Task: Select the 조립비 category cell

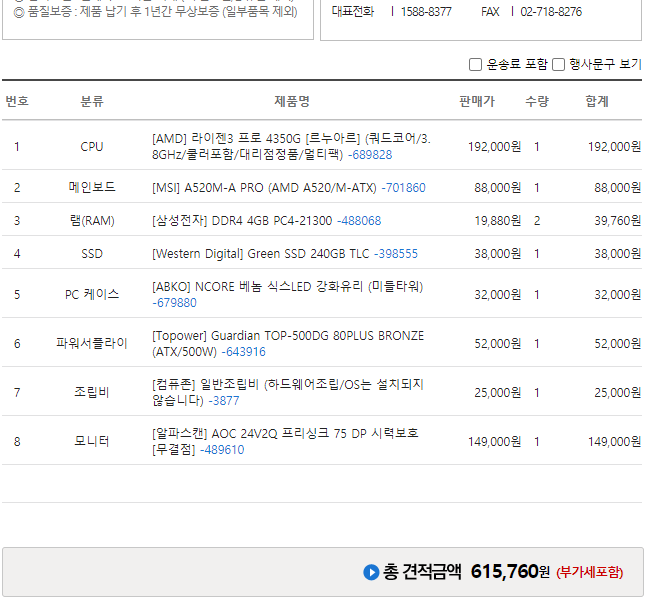Action: coord(92,392)
